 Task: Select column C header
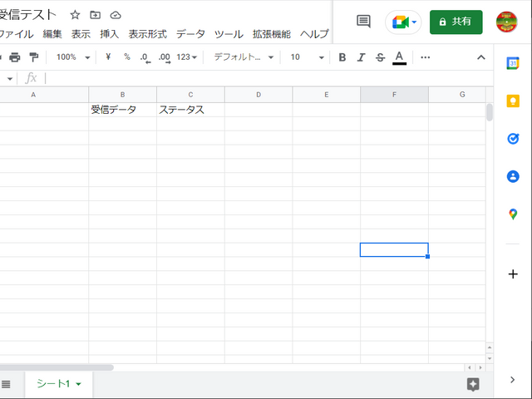[x=190, y=95]
